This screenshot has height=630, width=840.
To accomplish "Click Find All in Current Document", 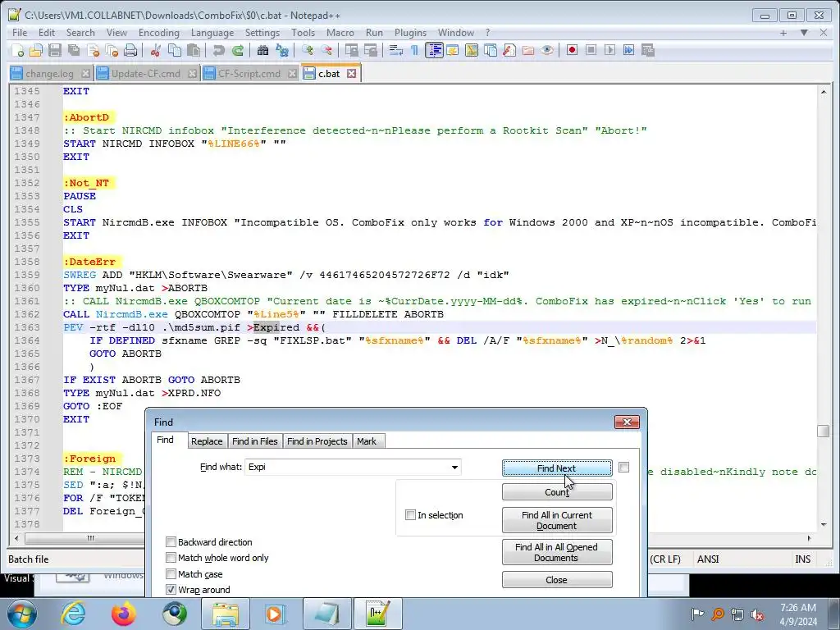I will 557,520.
